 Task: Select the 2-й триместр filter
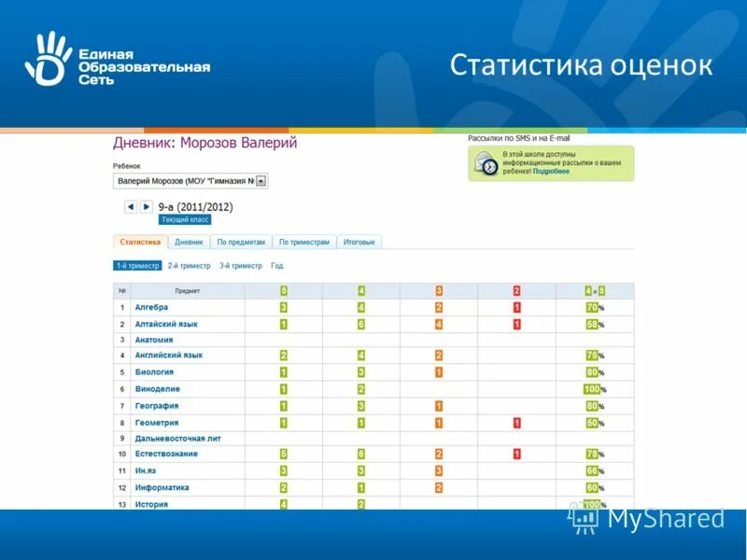pos(189,264)
